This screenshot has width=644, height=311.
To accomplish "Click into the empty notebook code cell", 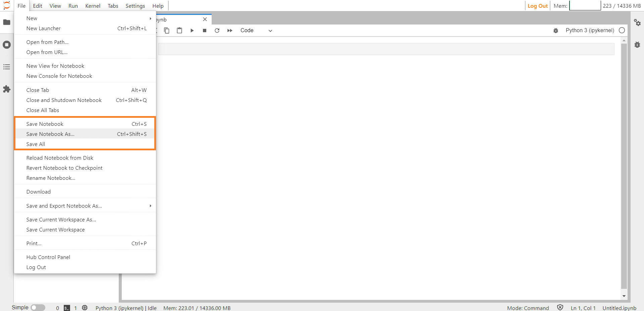I will [x=386, y=49].
